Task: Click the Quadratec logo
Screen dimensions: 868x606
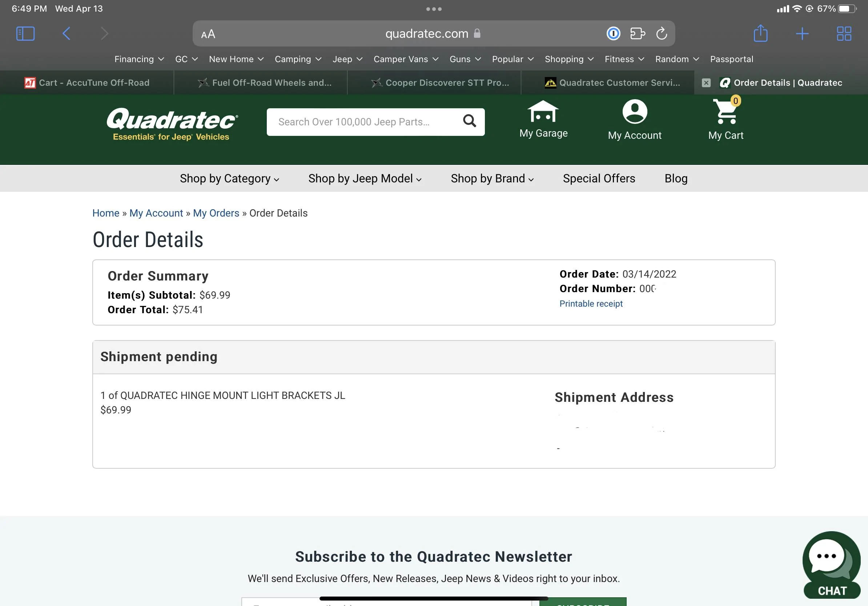Action: 172,124
